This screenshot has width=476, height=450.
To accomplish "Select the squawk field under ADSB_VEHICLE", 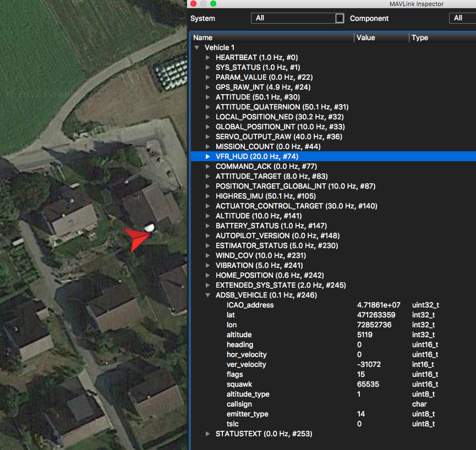I will [239, 384].
